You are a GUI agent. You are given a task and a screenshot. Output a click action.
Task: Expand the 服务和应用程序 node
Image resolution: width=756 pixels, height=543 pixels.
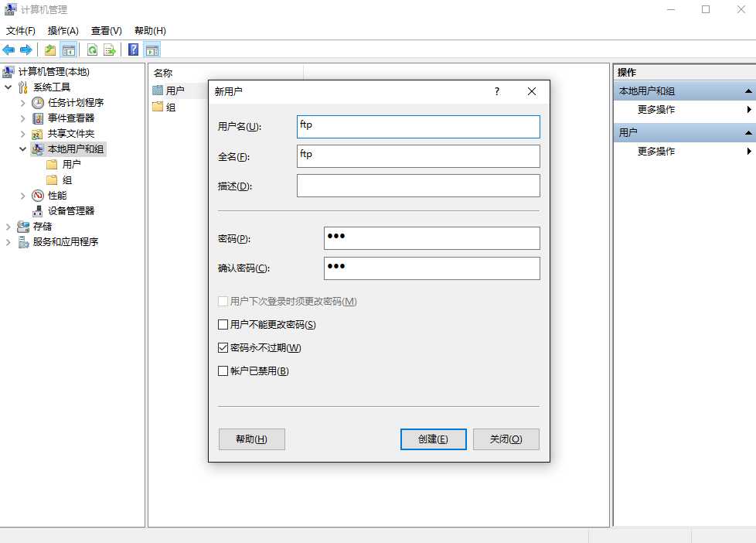(9, 242)
